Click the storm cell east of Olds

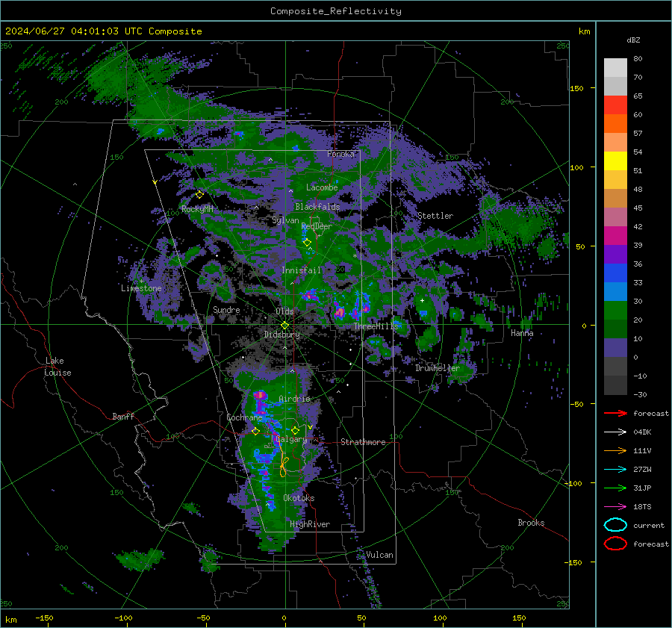pos(309,296)
